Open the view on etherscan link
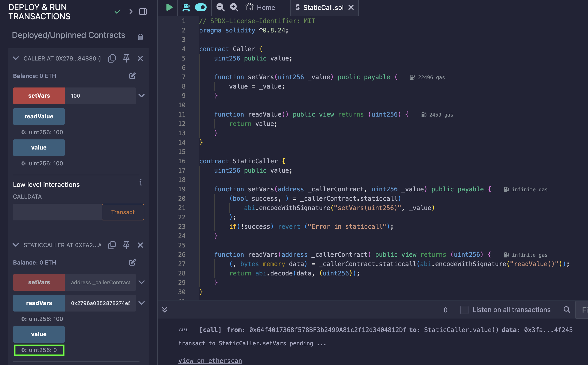The image size is (588, 365). point(210,360)
